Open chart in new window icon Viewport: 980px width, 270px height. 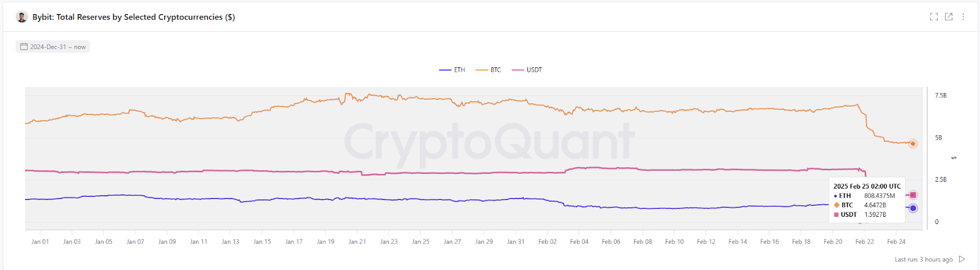[x=949, y=17]
